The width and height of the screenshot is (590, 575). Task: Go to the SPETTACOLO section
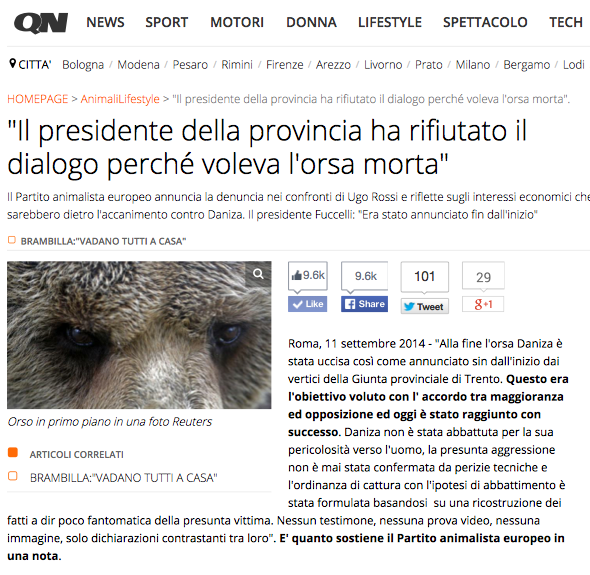(x=485, y=22)
